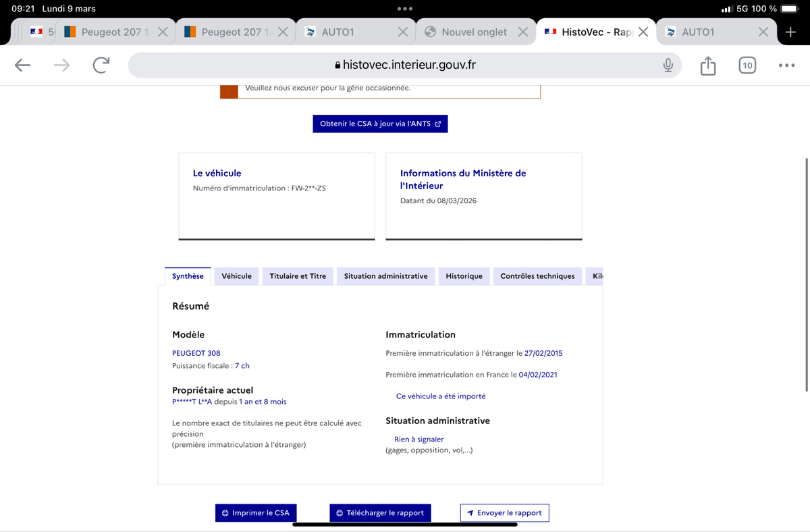Open the Véhicule tab
The height and width of the screenshot is (532, 810).
pos(236,276)
